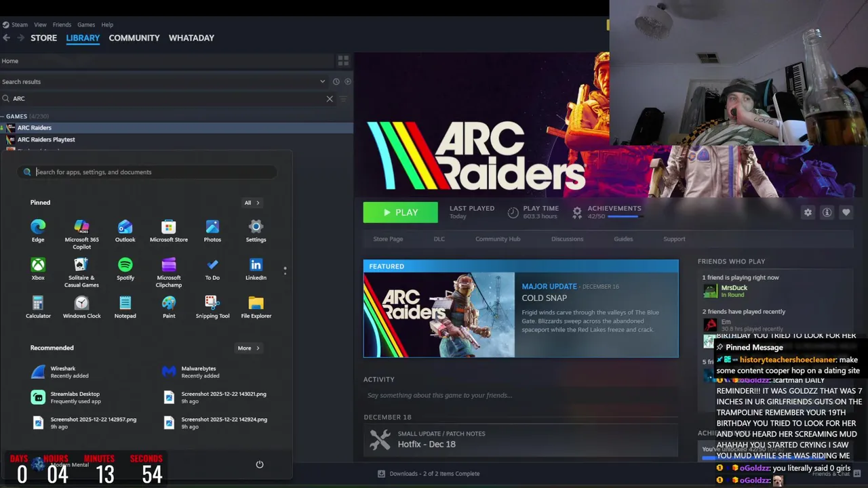Open the Friends menu
Screen dimensions: 868x488
[62, 24]
